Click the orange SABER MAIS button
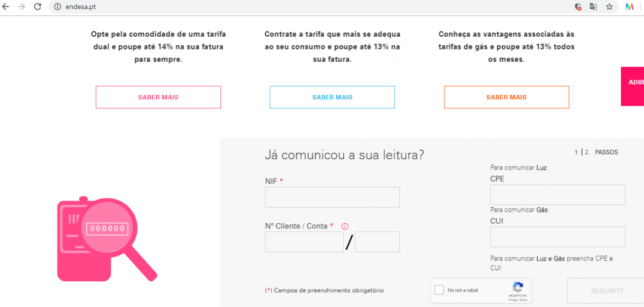The width and height of the screenshot is (644, 307). pos(506,97)
